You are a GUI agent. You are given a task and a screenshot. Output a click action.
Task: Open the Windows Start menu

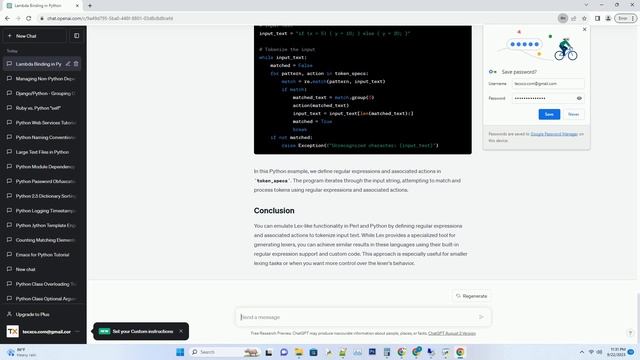[180, 352]
